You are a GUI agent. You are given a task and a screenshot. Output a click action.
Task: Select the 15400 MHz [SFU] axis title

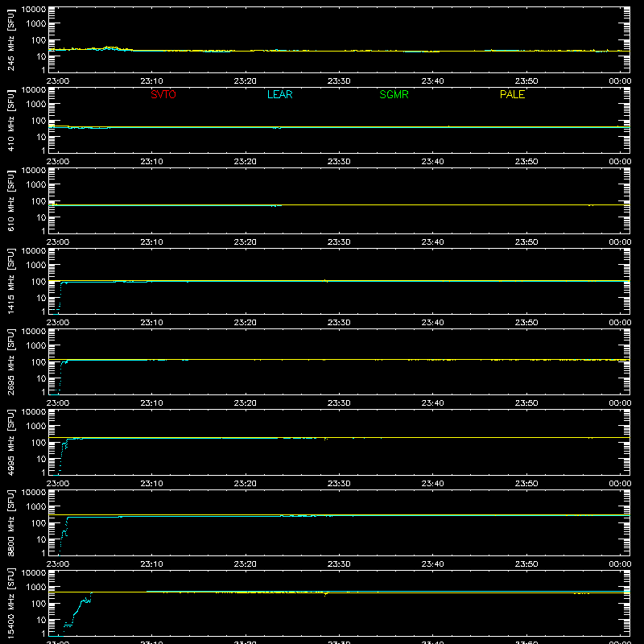[x=10, y=603]
